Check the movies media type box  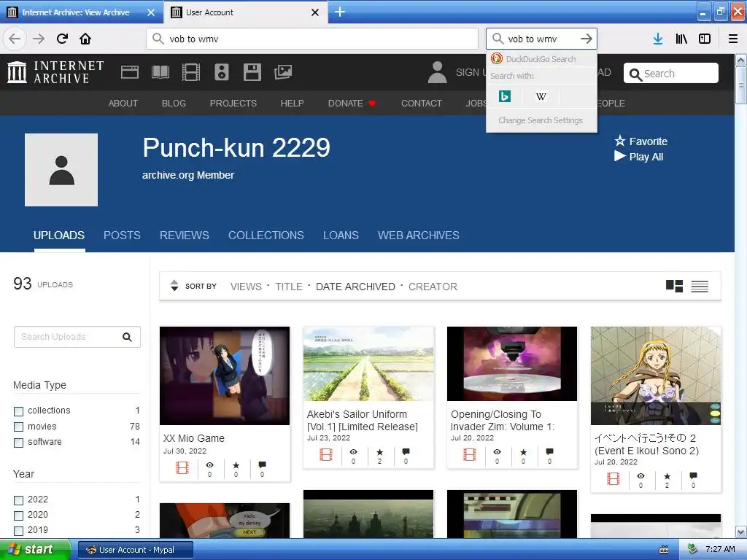pos(18,427)
